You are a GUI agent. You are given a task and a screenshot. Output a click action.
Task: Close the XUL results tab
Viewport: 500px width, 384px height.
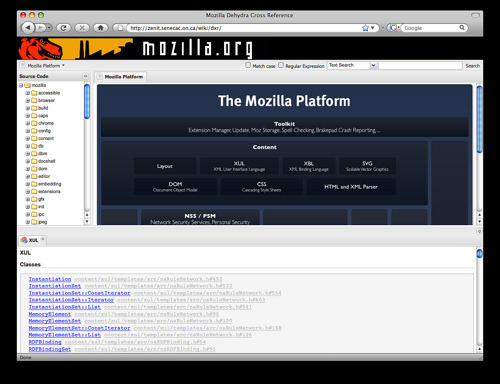click(x=43, y=239)
